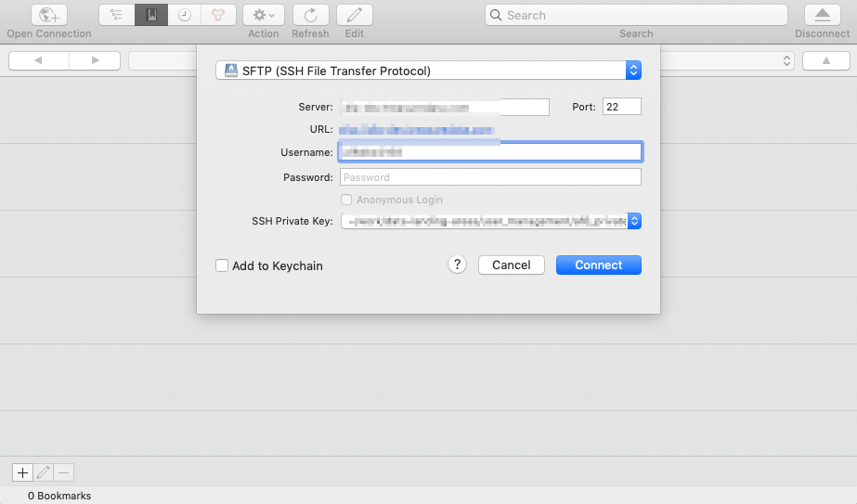Click the Cancel button
Viewport: 857px width, 504px height.
coord(511,265)
